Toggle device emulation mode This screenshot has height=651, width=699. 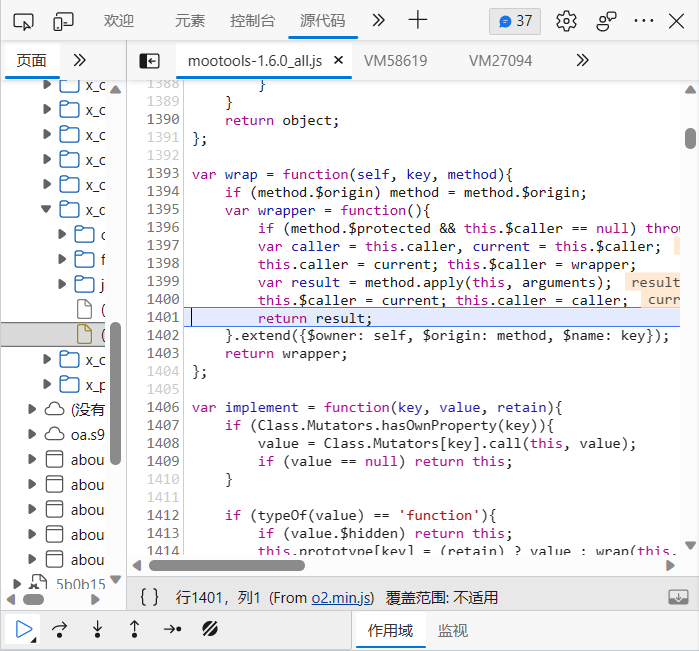pos(63,21)
